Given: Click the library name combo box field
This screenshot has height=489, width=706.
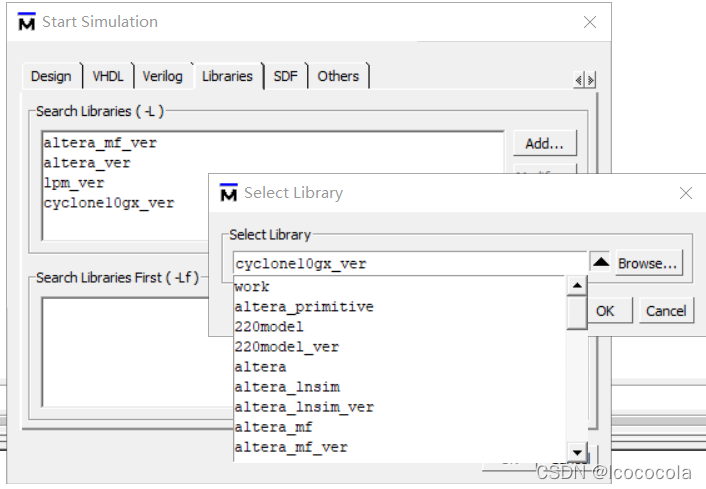Looking at the screenshot, I should (x=410, y=264).
